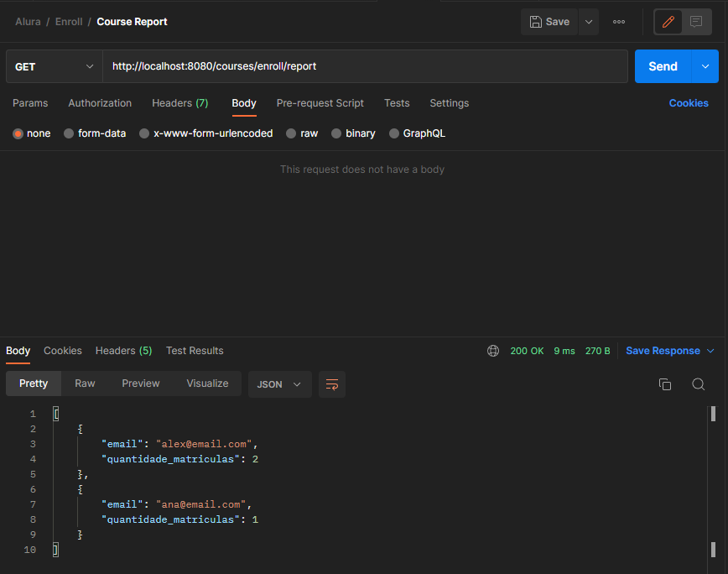Open the Tests tab

[397, 103]
